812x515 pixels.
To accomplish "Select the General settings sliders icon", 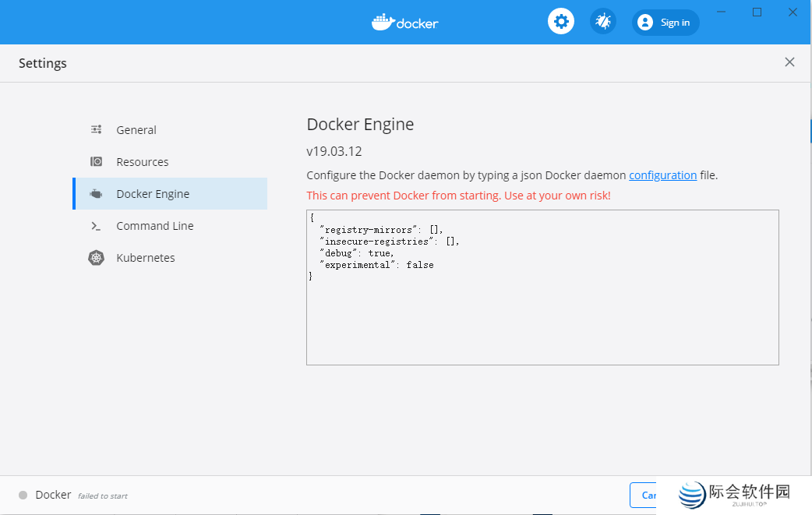I will [x=96, y=129].
